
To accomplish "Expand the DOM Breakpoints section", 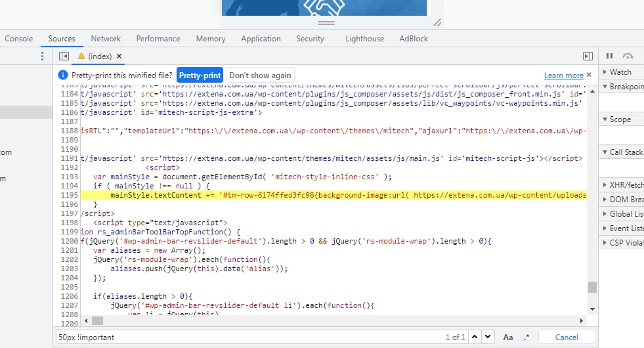I will [x=622, y=199].
